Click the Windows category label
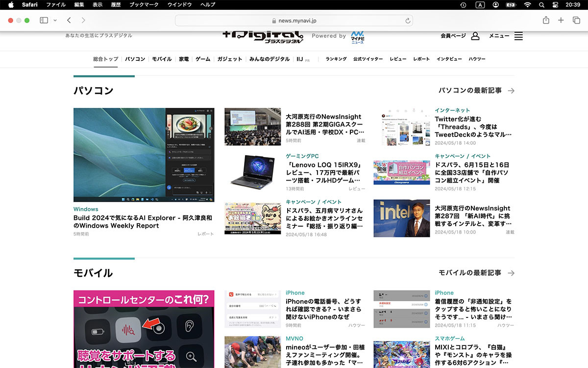The image size is (588, 368). click(x=86, y=209)
